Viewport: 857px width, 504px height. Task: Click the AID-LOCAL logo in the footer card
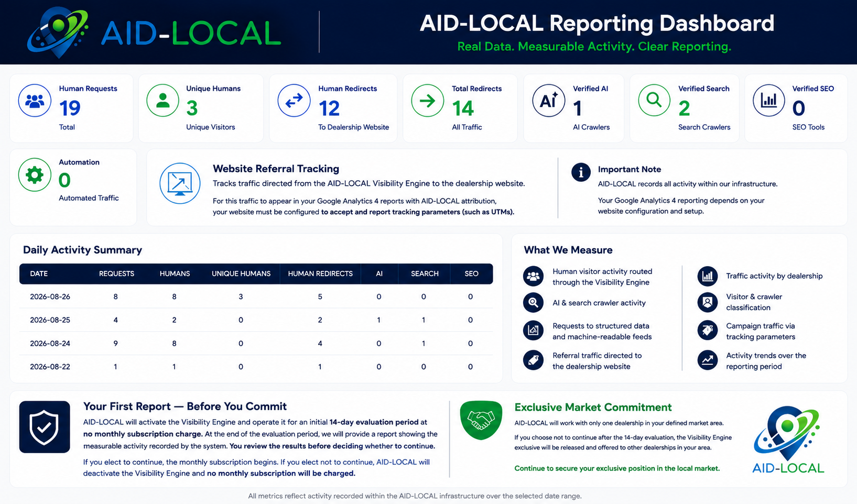pos(788,440)
